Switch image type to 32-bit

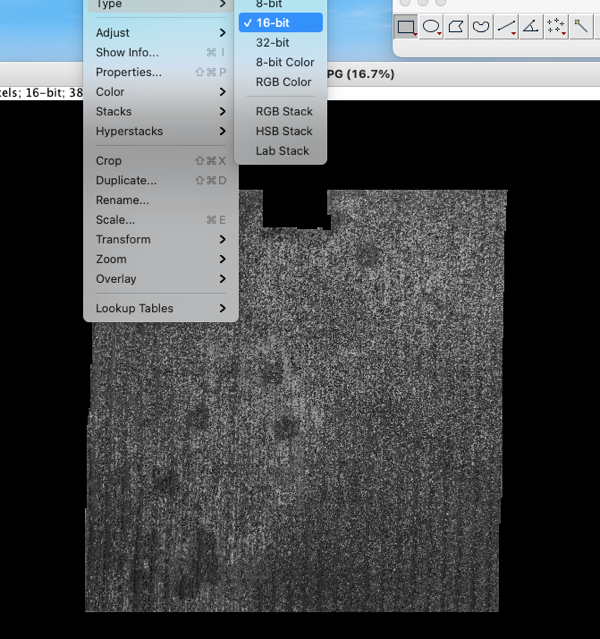(272, 43)
